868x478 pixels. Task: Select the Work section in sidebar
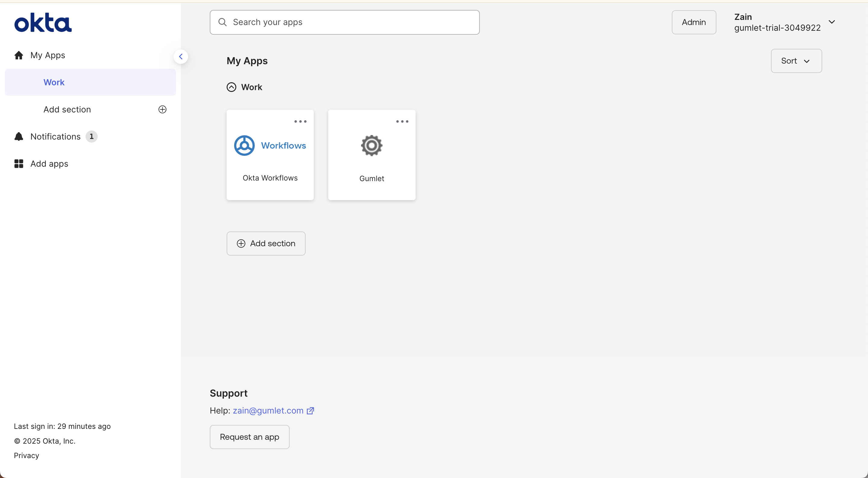coord(90,82)
